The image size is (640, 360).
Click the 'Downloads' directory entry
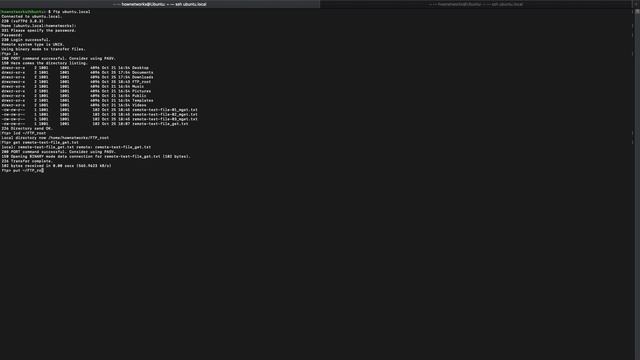142,77
